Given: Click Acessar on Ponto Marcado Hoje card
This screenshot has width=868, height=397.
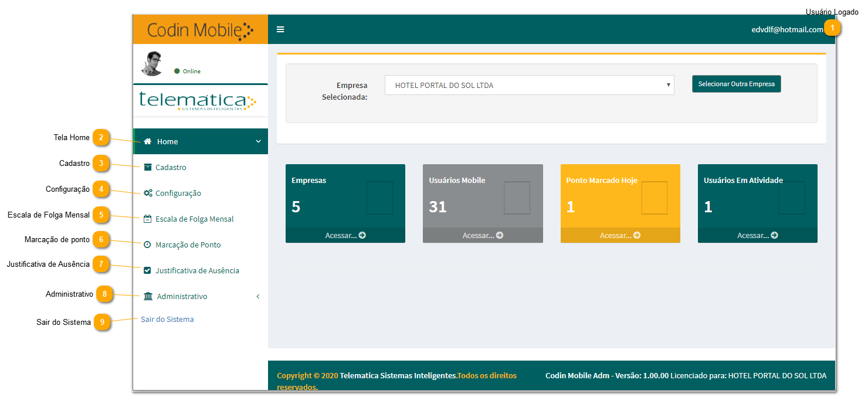Looking at the screenshot, I should point(621,235).
